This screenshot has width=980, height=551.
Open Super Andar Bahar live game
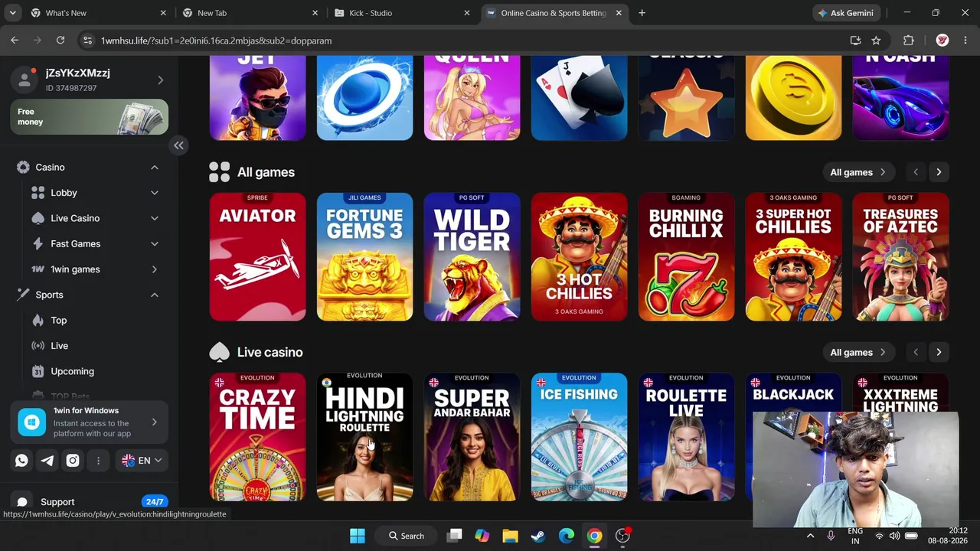pyautogui.click(x=472, y=437)
